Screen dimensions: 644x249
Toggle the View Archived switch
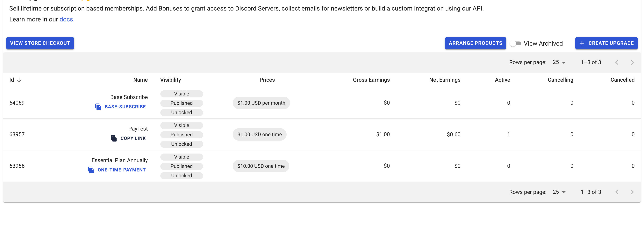pyautogui.click(x=516, y=43)
